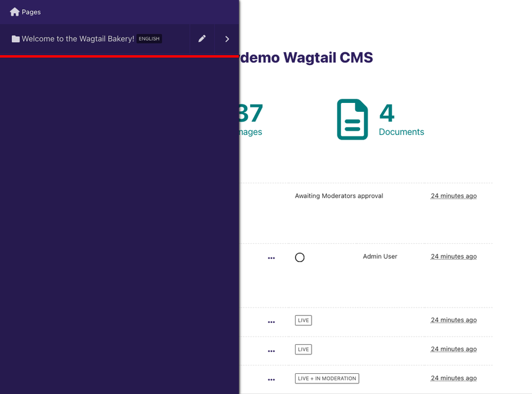Viewport: 532px width, 394px height.
Task: Expand child pages of Welcome to the Wagtail Bakery
Action: [227, 39]
